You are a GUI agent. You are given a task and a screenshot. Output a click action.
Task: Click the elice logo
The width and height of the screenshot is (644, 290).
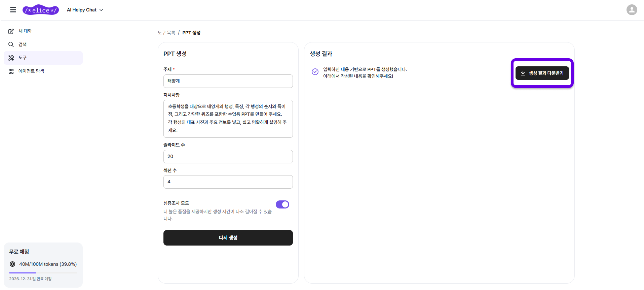pos(41,10)
